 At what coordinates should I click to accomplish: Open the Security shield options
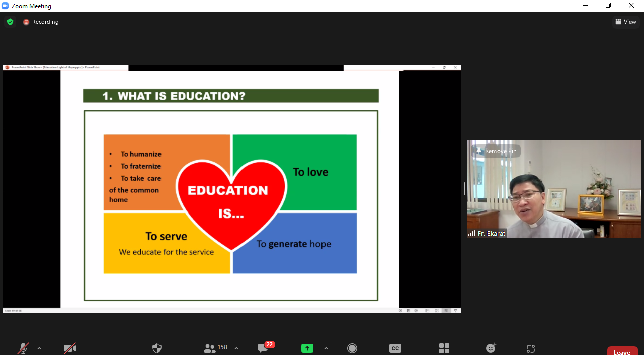[x=157, y=348]
